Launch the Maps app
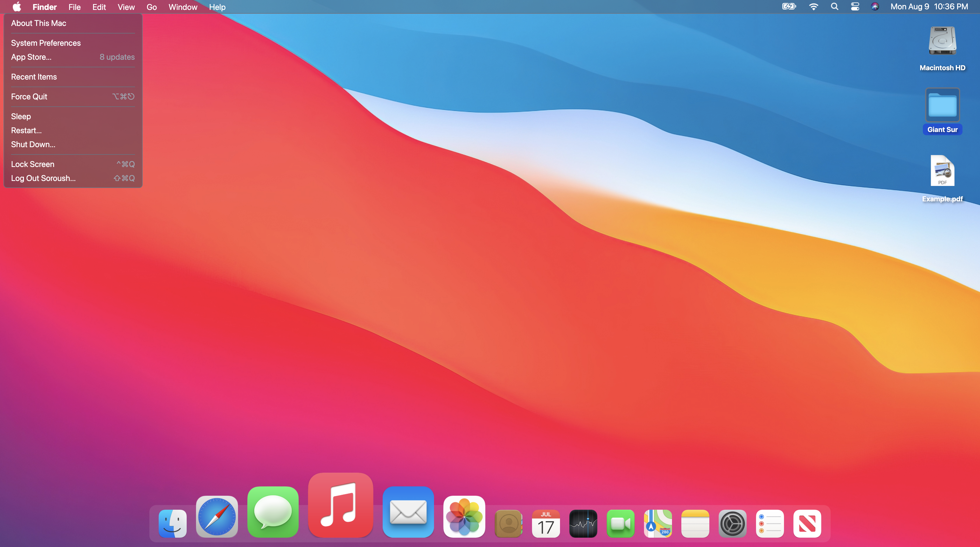Image resolution: width=980 pixels, height=547 pixels. tap(658, 523)
